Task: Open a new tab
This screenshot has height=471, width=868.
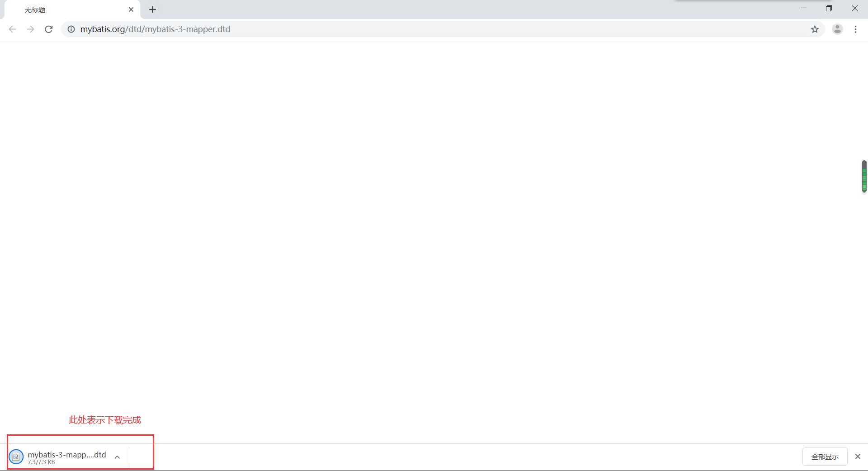Action: (x=153, y=9)
